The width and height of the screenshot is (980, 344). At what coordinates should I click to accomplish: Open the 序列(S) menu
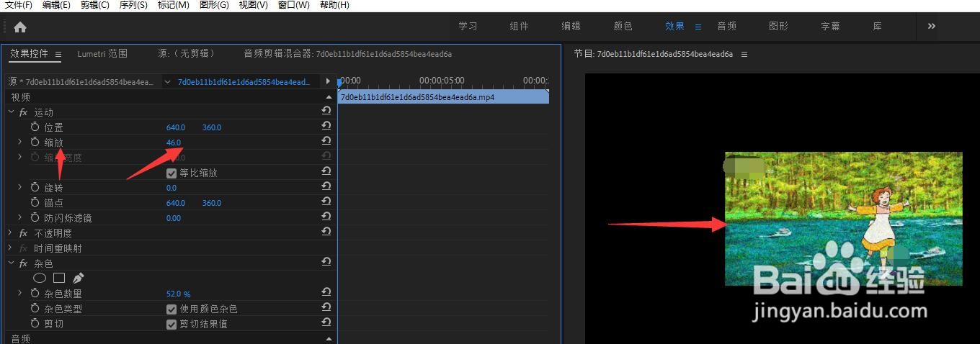click(133, 5)
